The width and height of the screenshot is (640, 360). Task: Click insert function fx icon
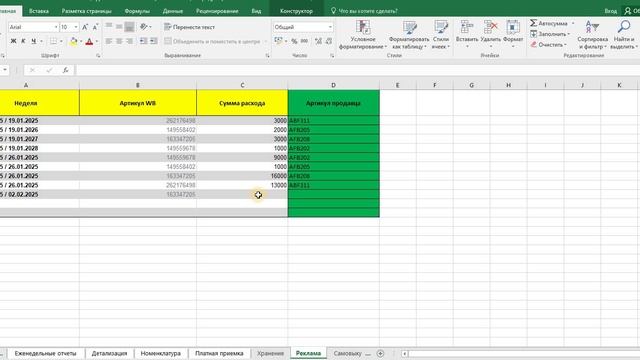(65, 70)
